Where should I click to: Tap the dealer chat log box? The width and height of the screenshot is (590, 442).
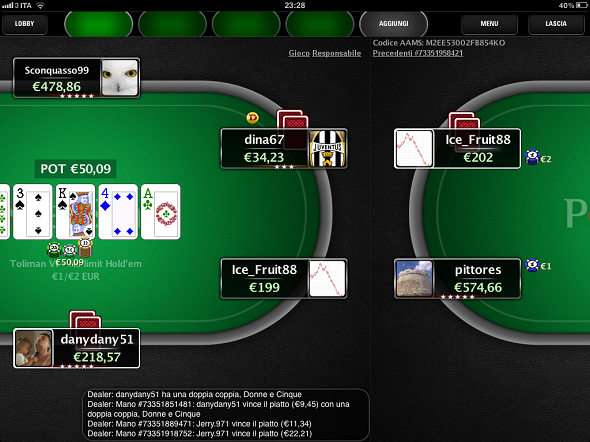click(x=226, y=414)
